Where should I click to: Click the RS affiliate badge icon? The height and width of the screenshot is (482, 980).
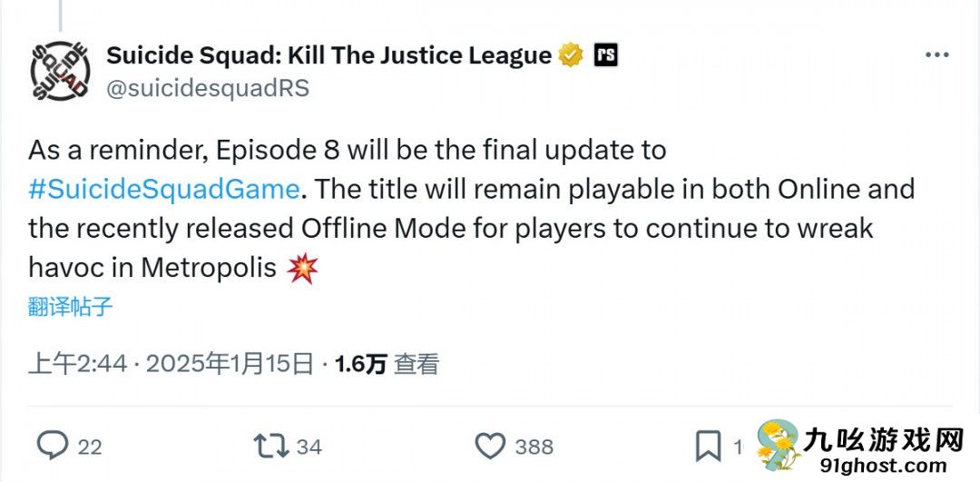point(605,55)
